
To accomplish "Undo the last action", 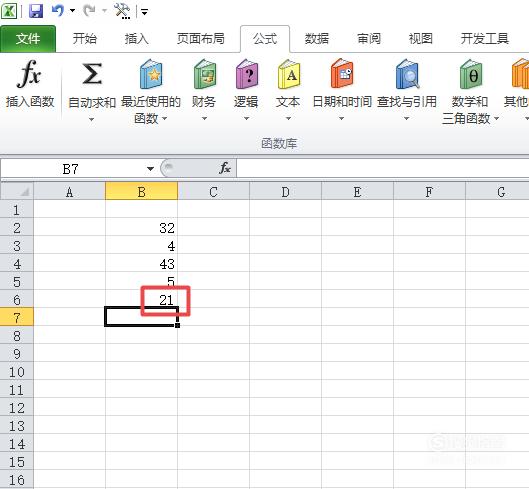I will (x=58, y=11).
